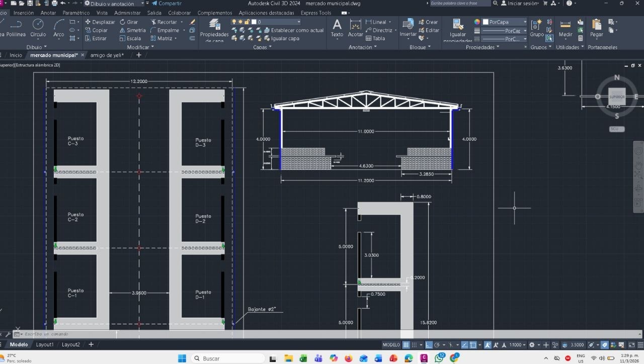The image size is (644, 364).
Task: Click the Desplazar (move) tool
Action: (x=100, y=22)
